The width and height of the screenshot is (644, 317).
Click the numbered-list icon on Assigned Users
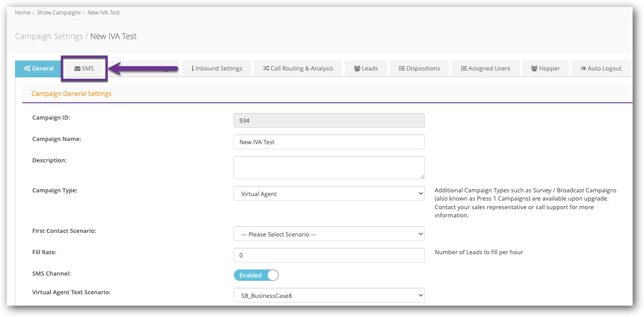click(464, 69)
